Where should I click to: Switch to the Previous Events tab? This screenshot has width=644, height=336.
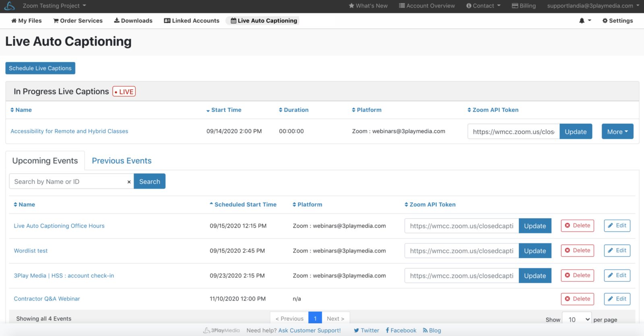coord(122,161)
